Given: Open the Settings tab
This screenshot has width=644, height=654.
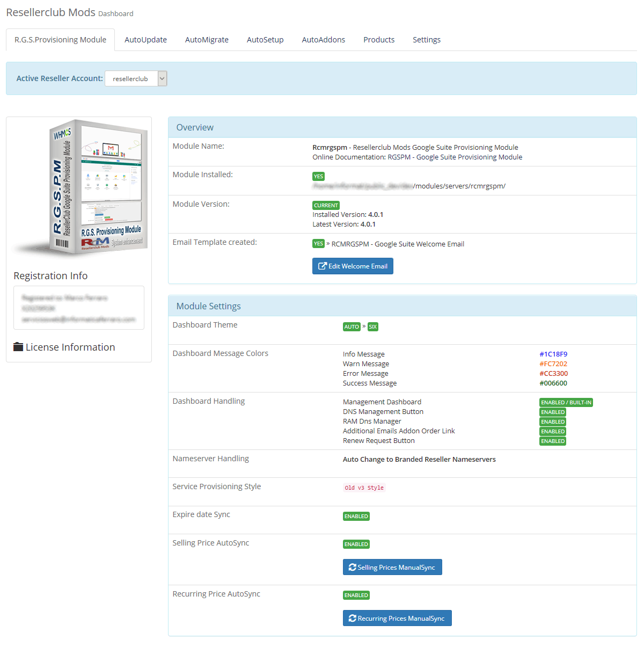Looking at the screenshot, I should coord(427,40).
